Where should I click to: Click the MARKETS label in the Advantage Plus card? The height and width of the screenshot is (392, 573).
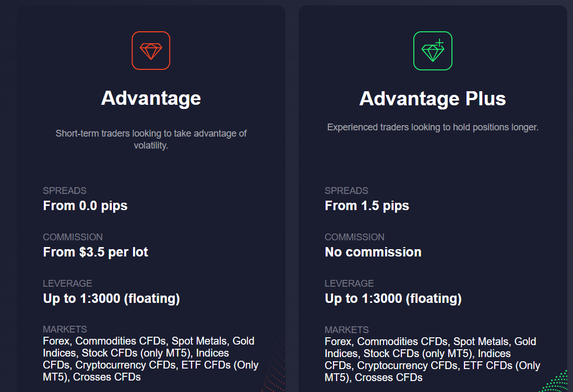(x=347, y=330)
